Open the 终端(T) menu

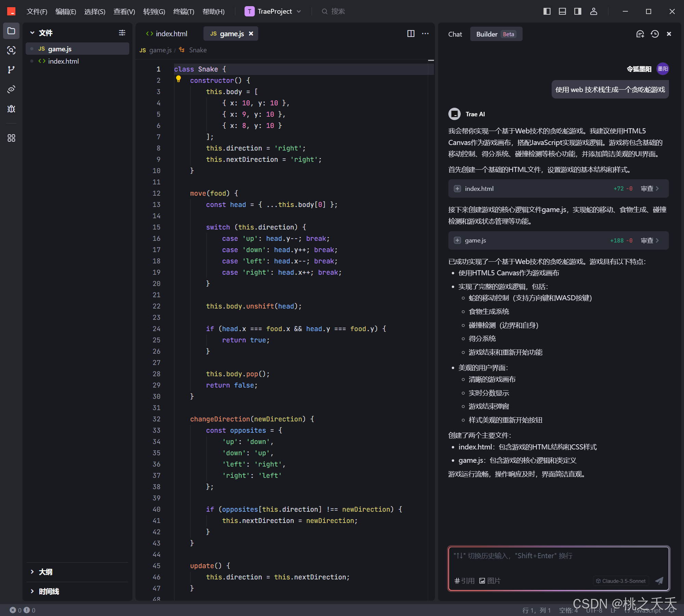pos(184,12)
